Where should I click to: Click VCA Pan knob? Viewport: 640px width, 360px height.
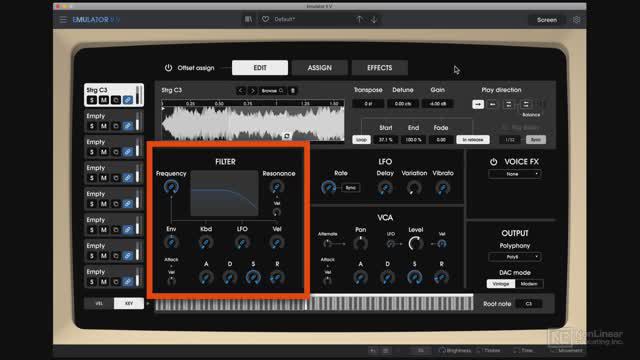360,244
